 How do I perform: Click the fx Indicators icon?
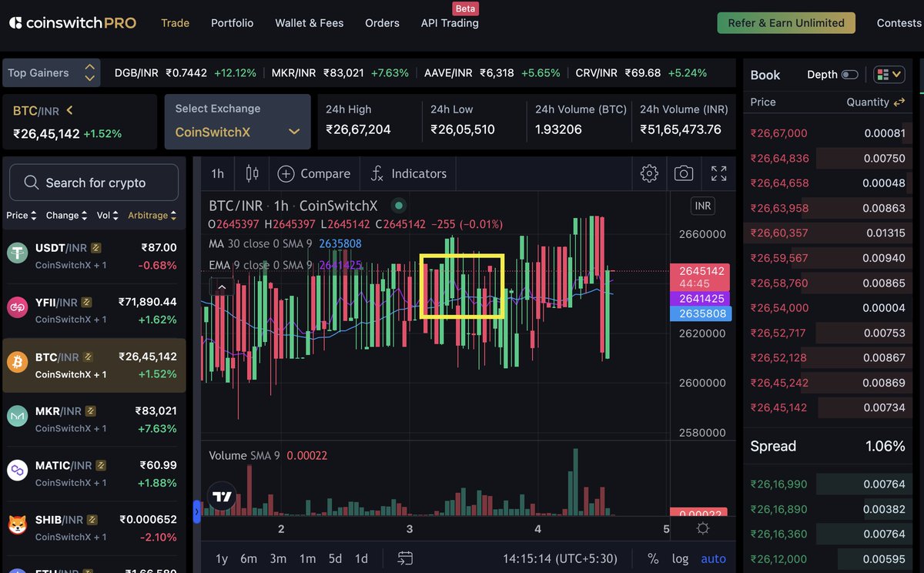pyautogui.click(x=377, y=173)
